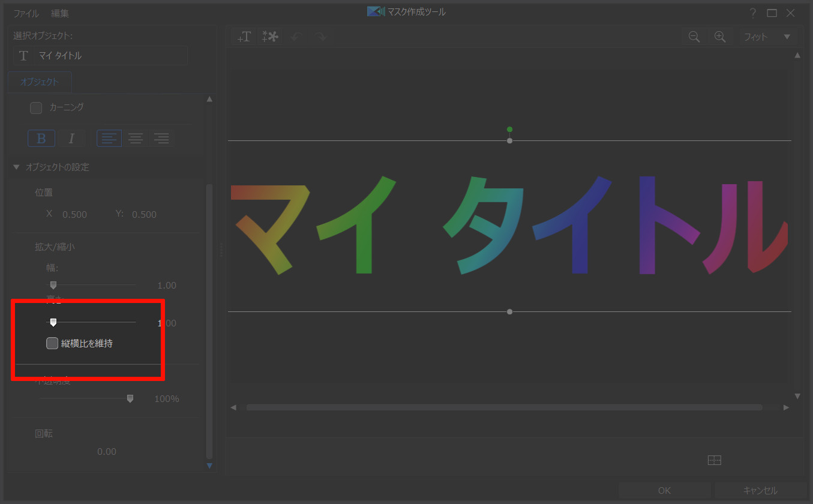The width and height of the screenshot is (813, 504).
Task: Toggle italic I formatting
Action: 71,139
